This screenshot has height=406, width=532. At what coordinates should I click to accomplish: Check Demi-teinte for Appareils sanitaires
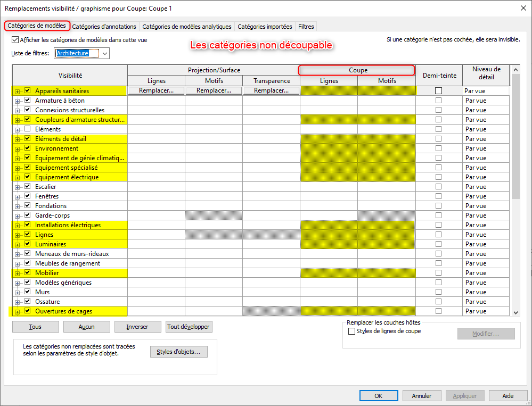(x=438, y=91)
